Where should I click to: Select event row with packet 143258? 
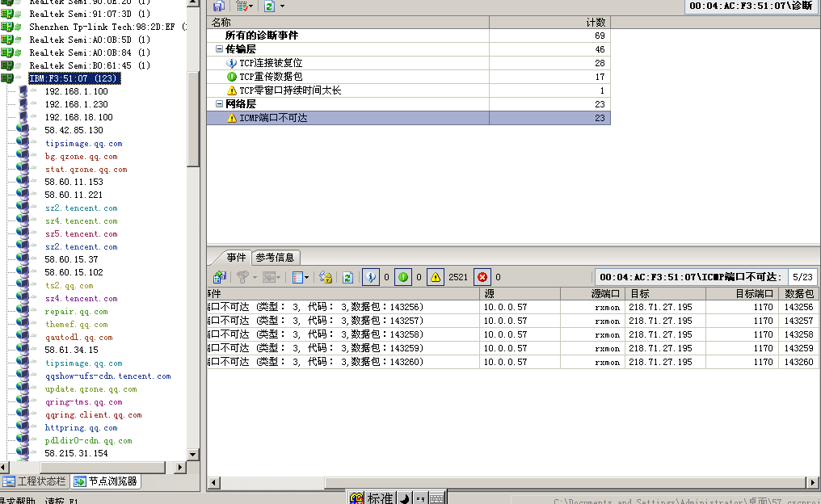(513, 334)
